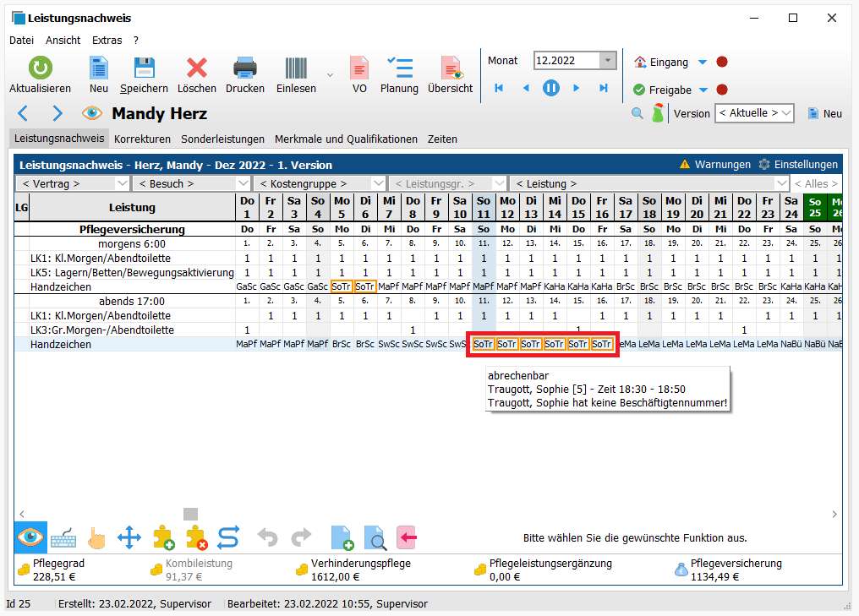Save with the Speichern floppy icon
859x616 pixels.
[144, 68]
